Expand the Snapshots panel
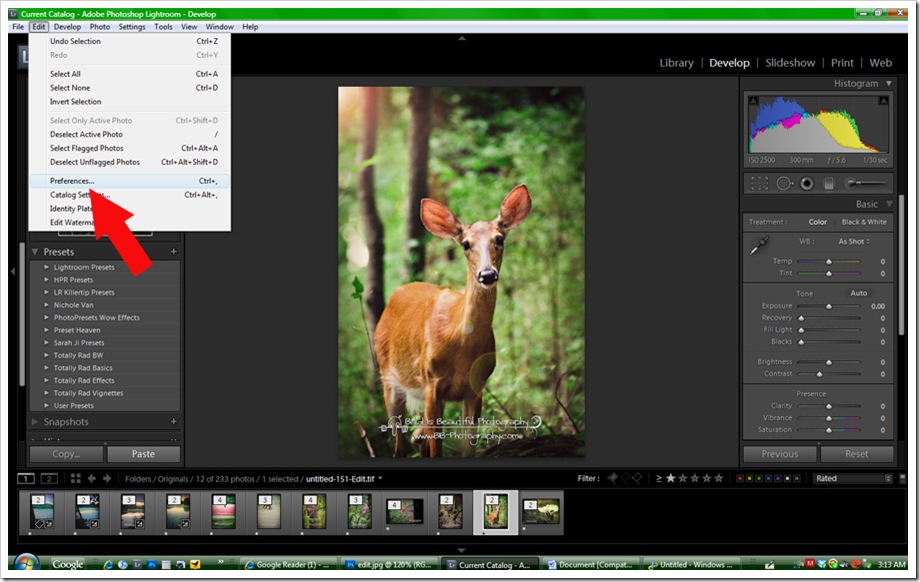920x582 pixels. [x=35, y=421]
